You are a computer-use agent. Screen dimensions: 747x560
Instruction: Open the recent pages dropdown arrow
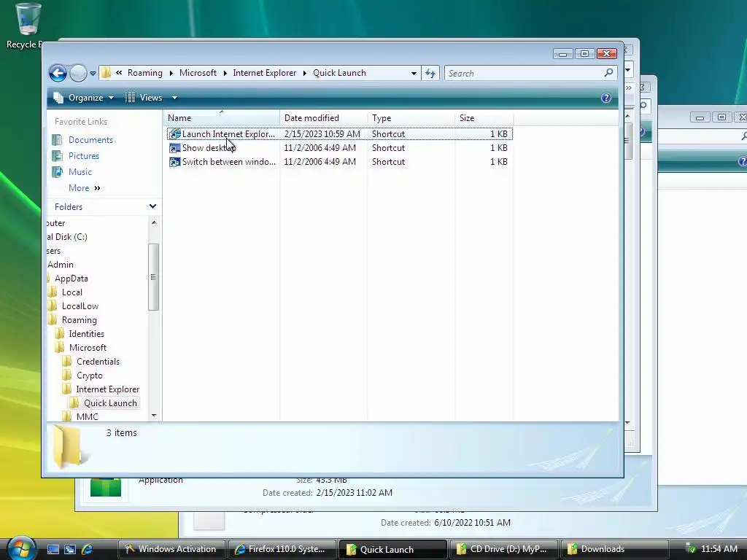pyautogui.click(x=93, y=74)
